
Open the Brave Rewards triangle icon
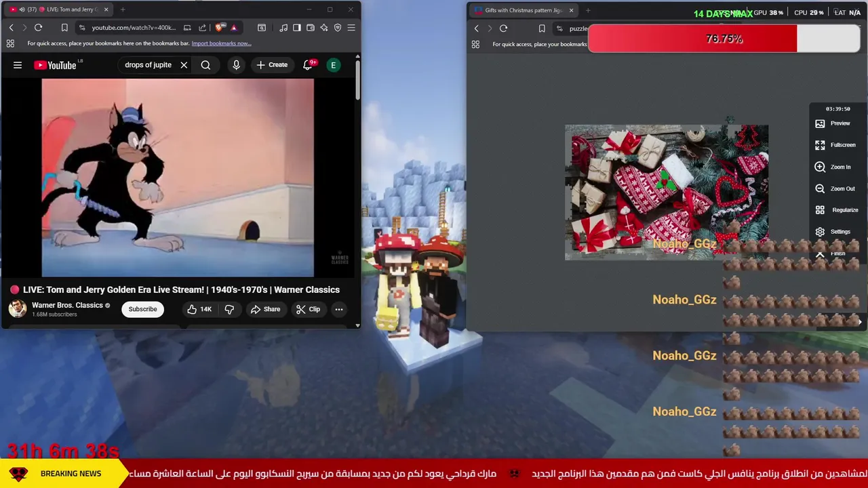point(233,28)
